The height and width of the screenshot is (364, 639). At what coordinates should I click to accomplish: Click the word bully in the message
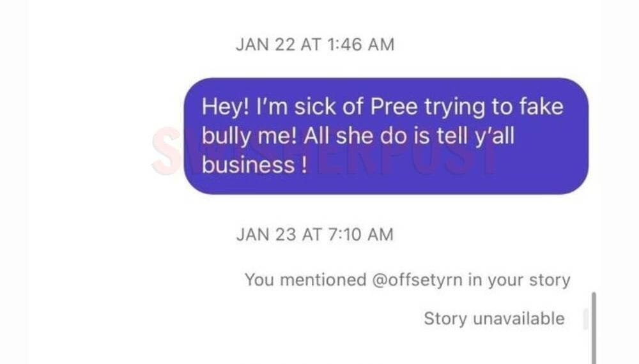226,135
